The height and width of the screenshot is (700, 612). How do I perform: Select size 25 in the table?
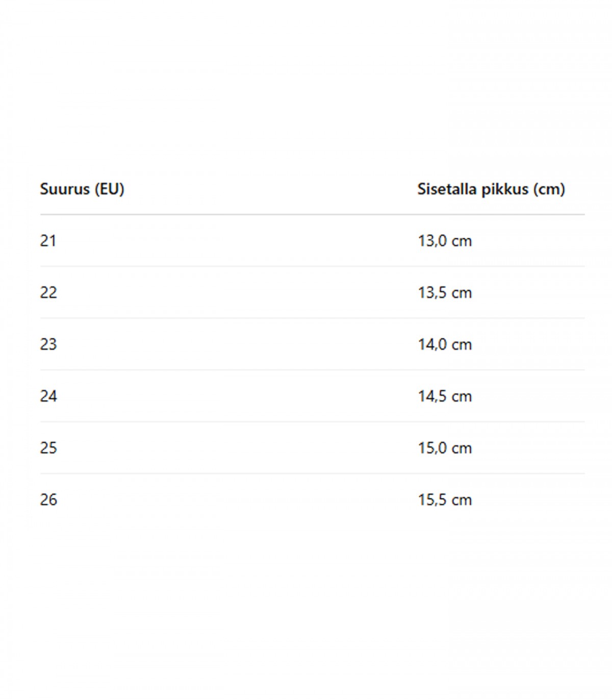point(48,448)
